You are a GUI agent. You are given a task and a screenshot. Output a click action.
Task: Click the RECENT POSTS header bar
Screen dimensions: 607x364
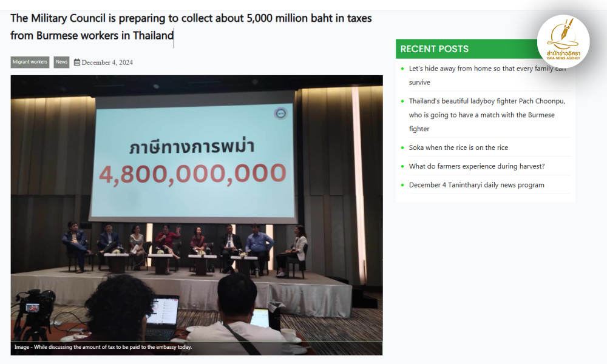click(466, 49)
